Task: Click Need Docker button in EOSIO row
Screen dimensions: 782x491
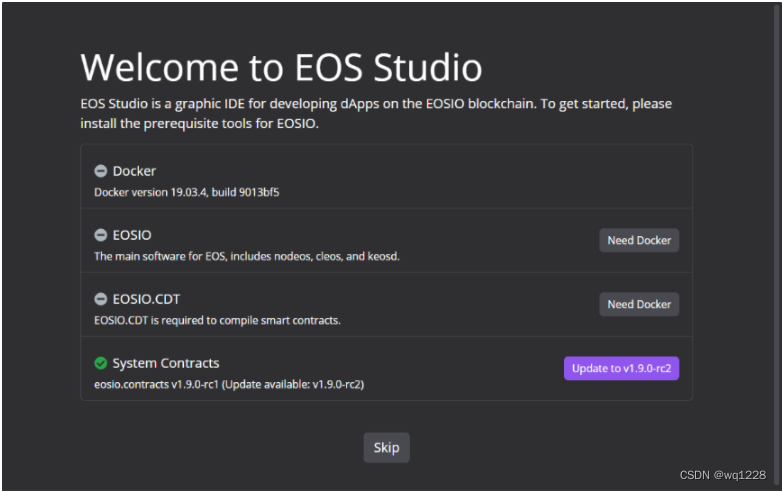Action: tap(639, 240)
